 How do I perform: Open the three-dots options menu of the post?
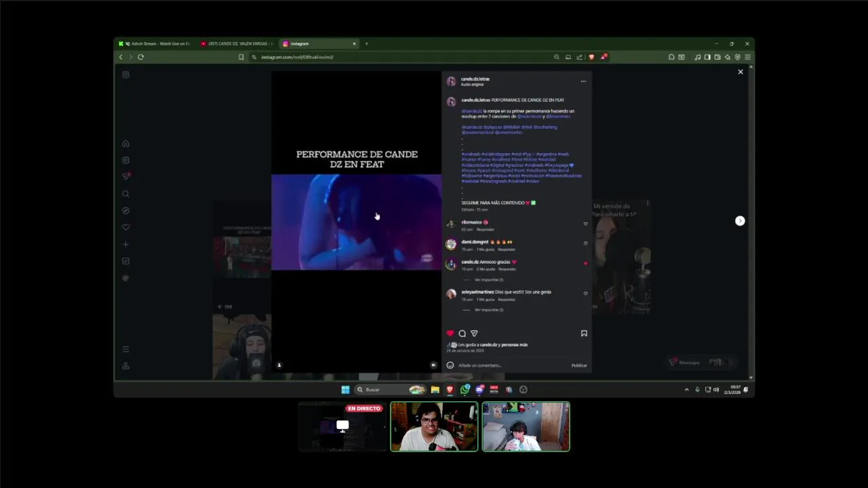(583, 81)
